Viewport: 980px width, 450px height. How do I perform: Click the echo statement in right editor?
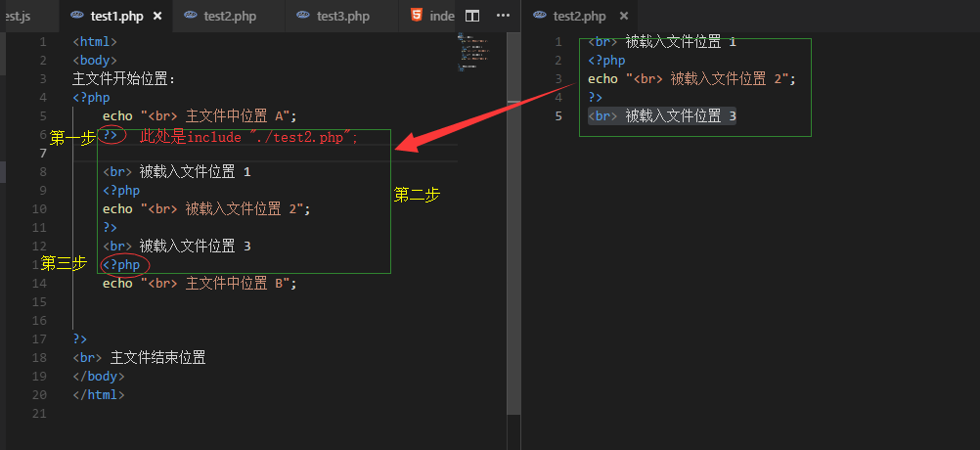(x=691, y=79)
